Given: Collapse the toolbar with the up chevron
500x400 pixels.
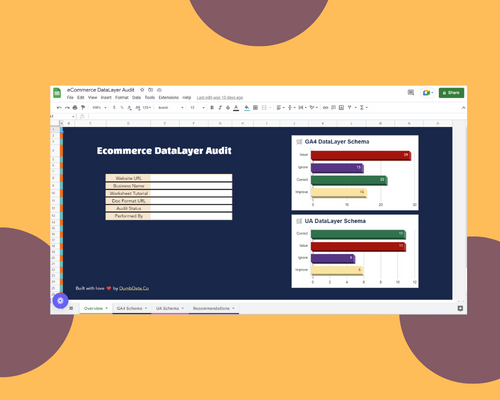Looking at the screenshot, I should coord(463,108).
